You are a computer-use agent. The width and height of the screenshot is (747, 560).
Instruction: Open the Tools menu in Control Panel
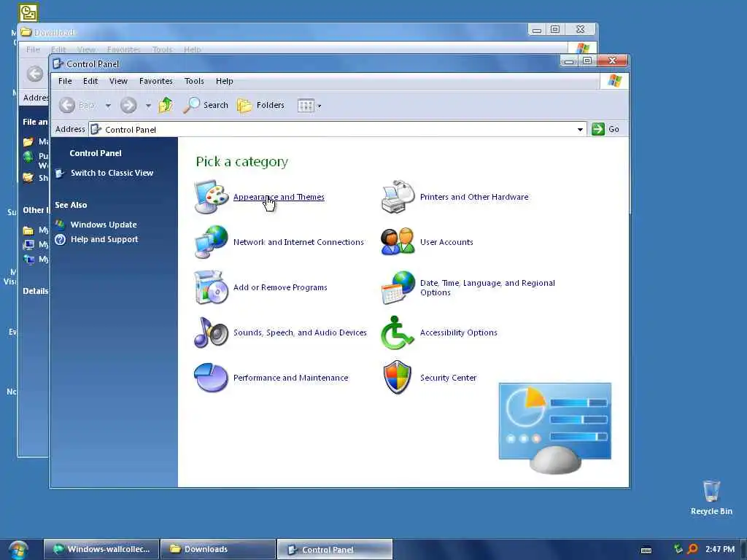[194, 81]
